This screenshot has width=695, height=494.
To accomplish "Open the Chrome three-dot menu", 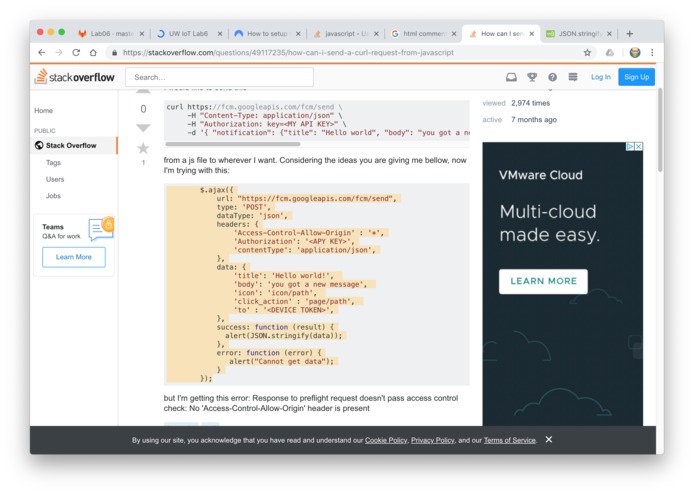I will [652, 52].
